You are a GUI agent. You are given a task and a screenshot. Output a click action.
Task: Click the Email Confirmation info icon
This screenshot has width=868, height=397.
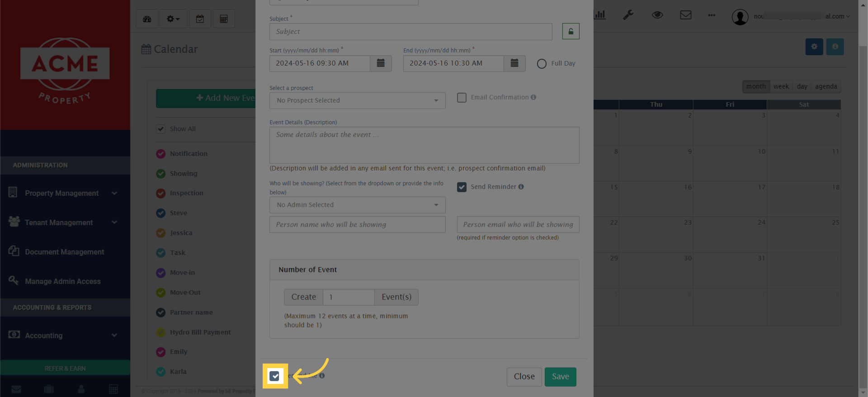point(533,97)
